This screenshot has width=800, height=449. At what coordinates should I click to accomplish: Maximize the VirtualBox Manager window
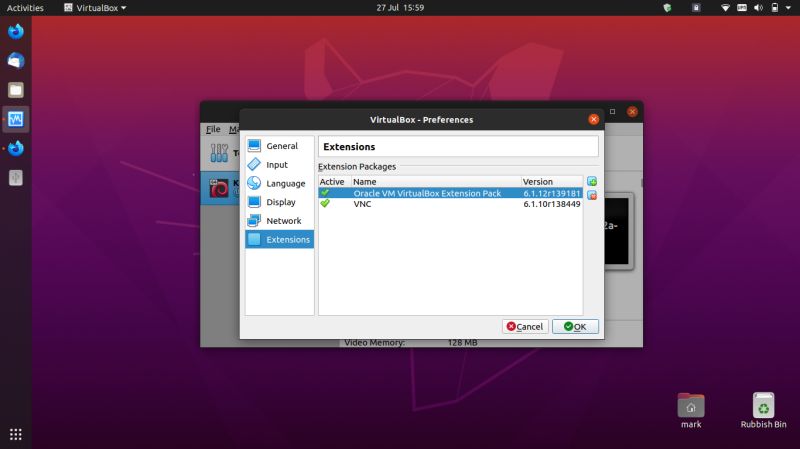pyautogui.click(x=612, y=112)
